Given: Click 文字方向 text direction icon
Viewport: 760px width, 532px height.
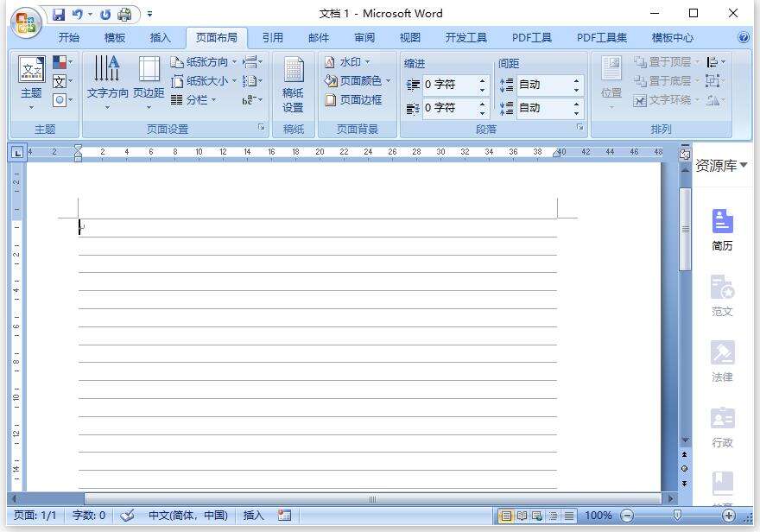Looking at the screenshot, I should [107, 80].
